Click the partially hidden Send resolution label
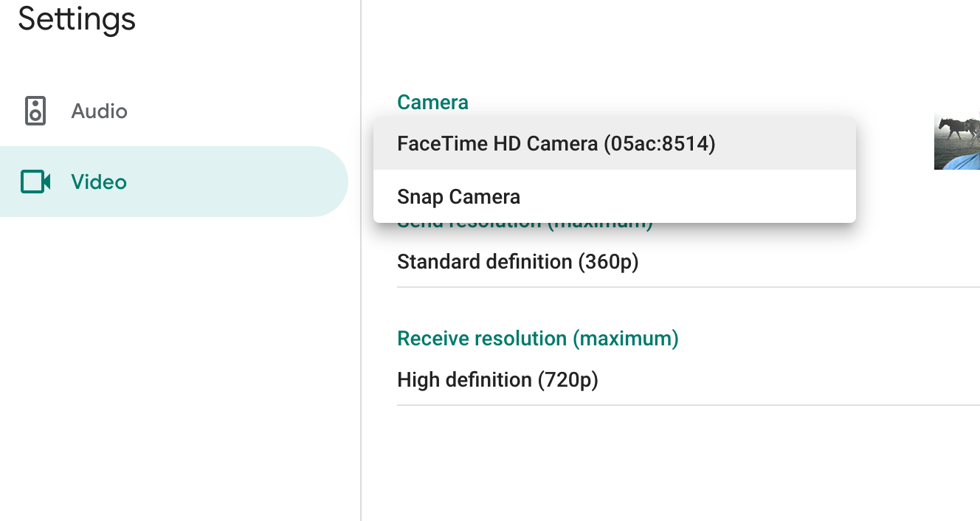The width and height of the screenshot is (980, 521). pos(524,224)
